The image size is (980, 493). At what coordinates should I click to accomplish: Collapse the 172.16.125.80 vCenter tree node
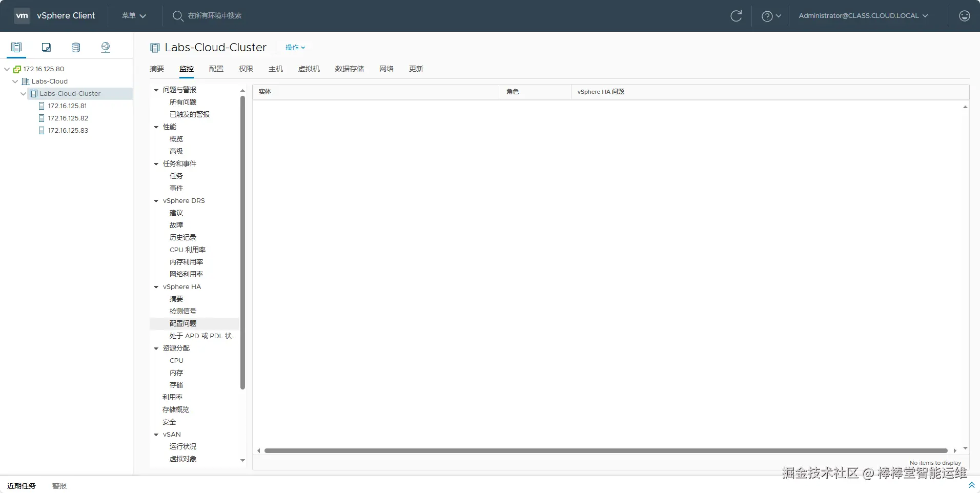tap(7, 69)
